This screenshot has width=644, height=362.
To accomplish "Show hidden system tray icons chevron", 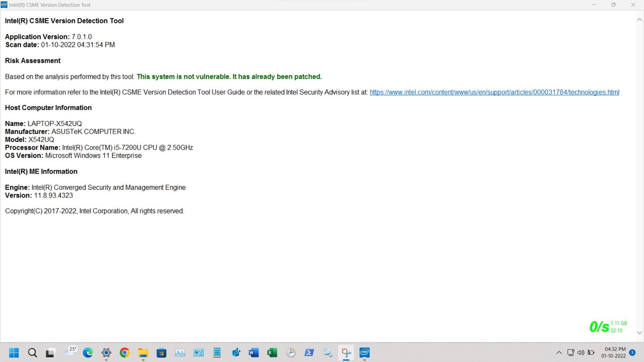I will tap(559, 353).
